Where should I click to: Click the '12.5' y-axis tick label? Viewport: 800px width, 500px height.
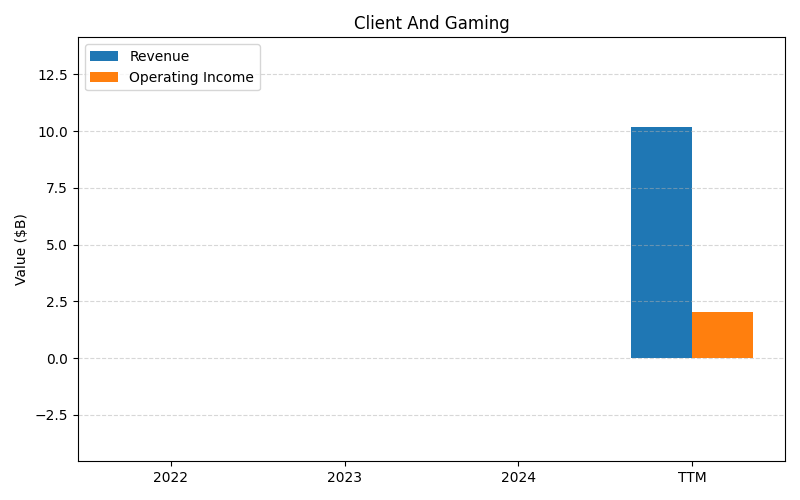(x=53, y=76)
